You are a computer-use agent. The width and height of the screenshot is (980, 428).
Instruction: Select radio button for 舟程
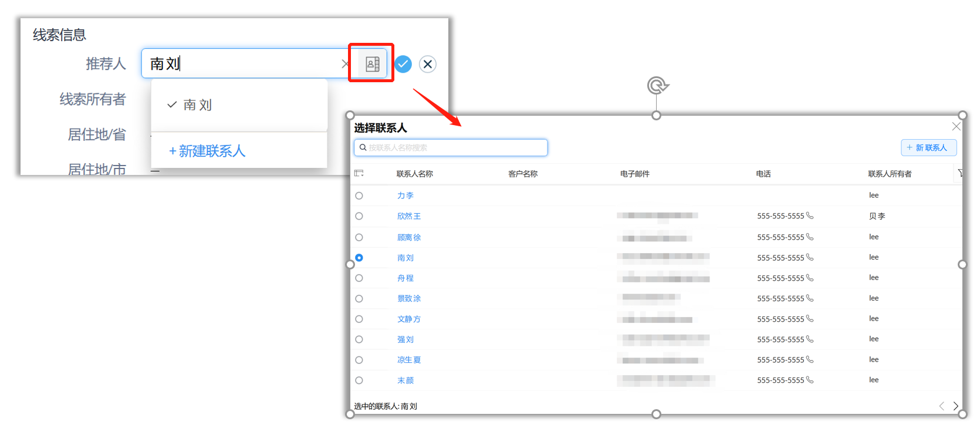tap(359, 278)
